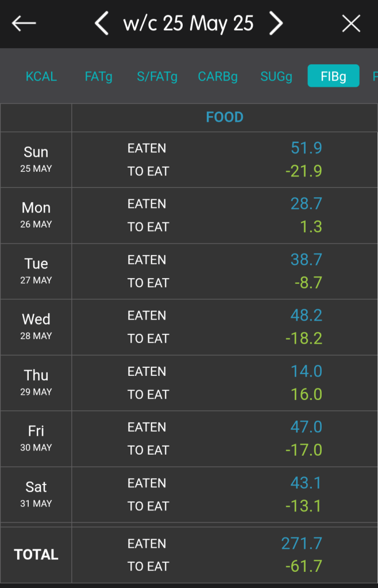Advance to the next week
This screenshot has height=588, width=378.
coord(276,24)
